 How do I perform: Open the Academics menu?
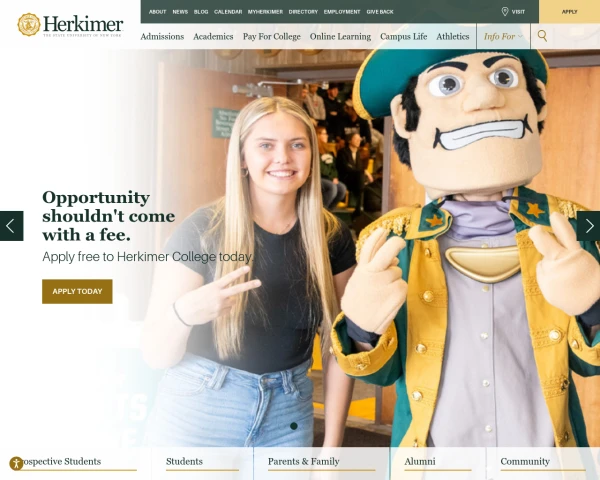click(213, 36)
